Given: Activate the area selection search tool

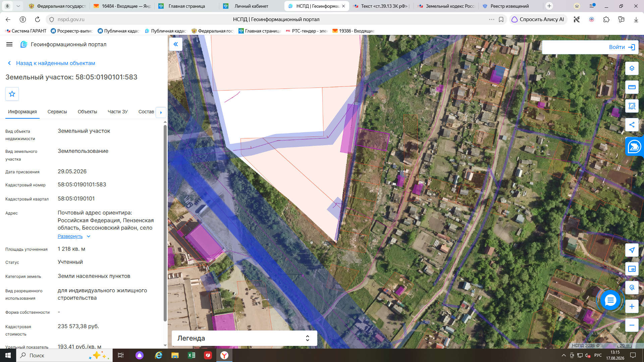Looking at the screenshot, I should point(632,106).
